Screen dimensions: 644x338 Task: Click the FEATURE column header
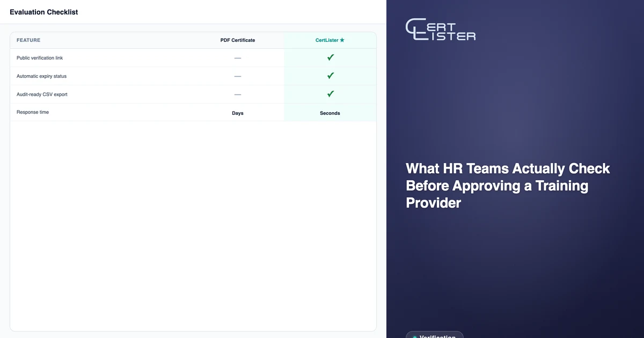coord(28,40)
